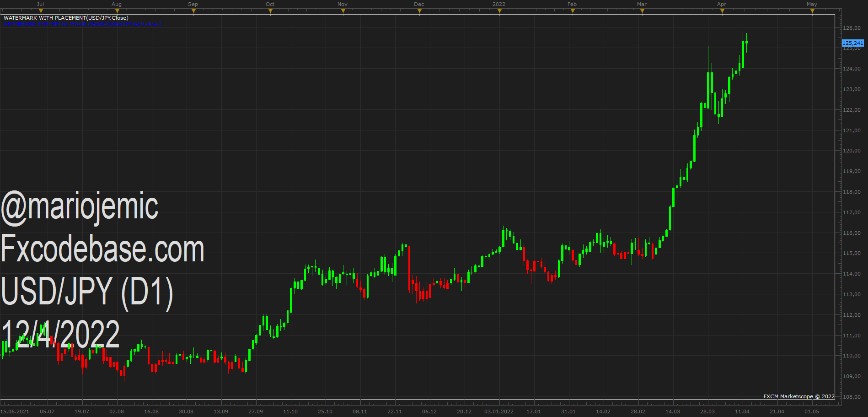This screenshot has width=868, height=417.
Task: Click the 126,00 price axis label
Action: coord(852,28)
